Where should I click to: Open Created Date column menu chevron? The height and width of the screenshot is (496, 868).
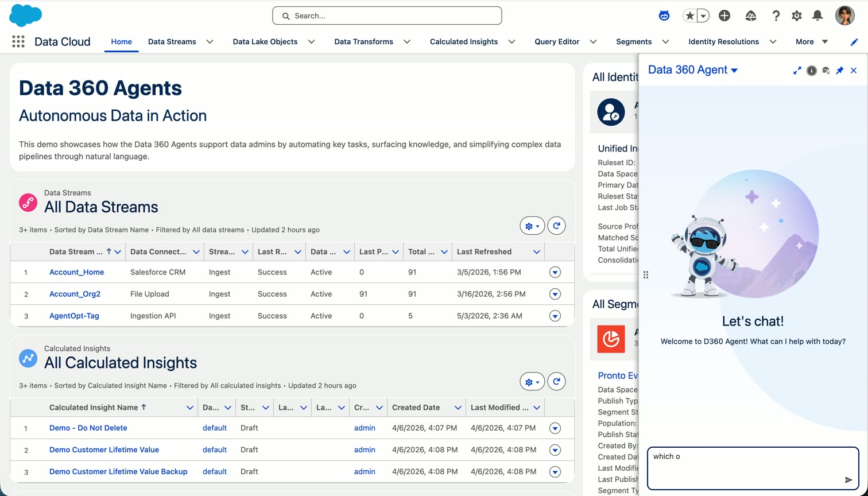[x=458, y=408]
